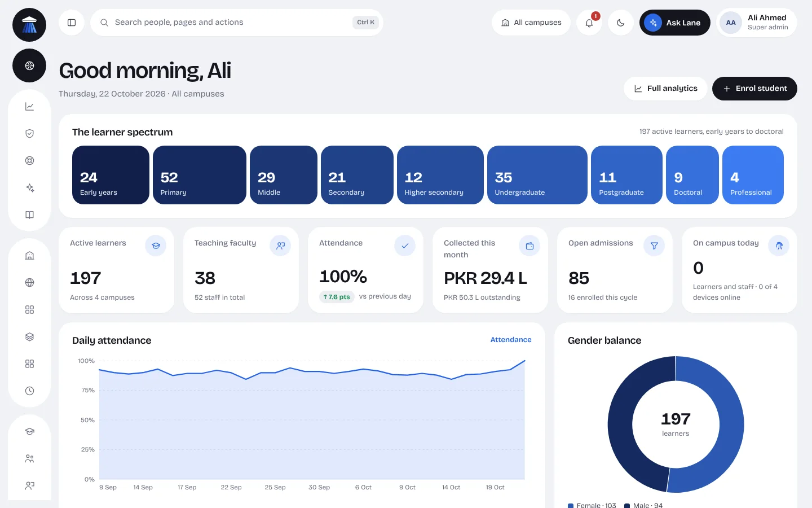Select the graduation cap sidebar icon

tap(29, 431)
